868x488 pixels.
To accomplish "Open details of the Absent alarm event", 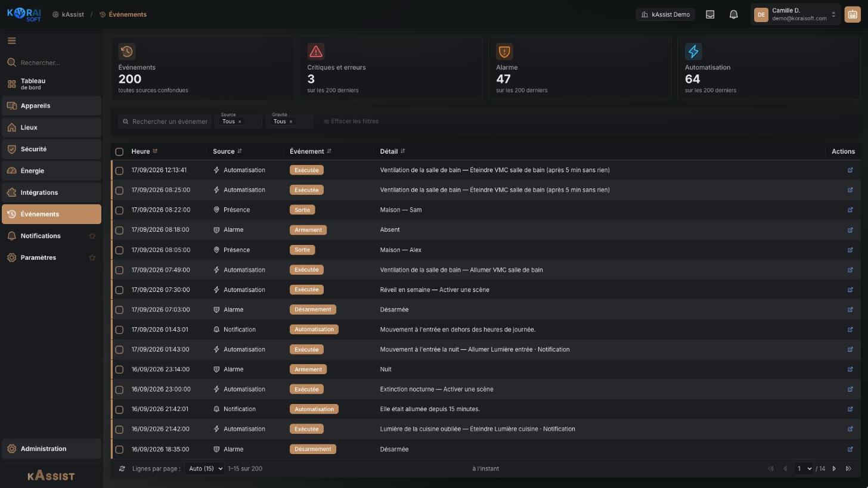I will (850, 230).
